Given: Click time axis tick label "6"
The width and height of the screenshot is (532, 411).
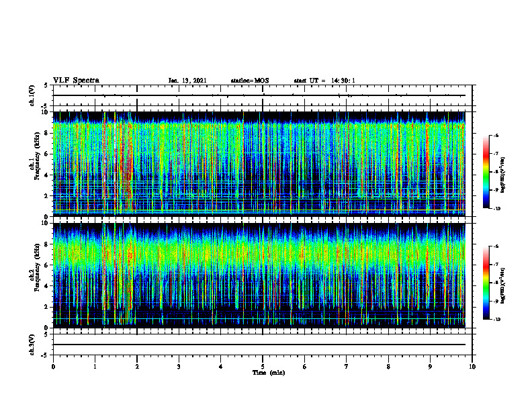Looking at the screenshot, I should pos(305,367).
